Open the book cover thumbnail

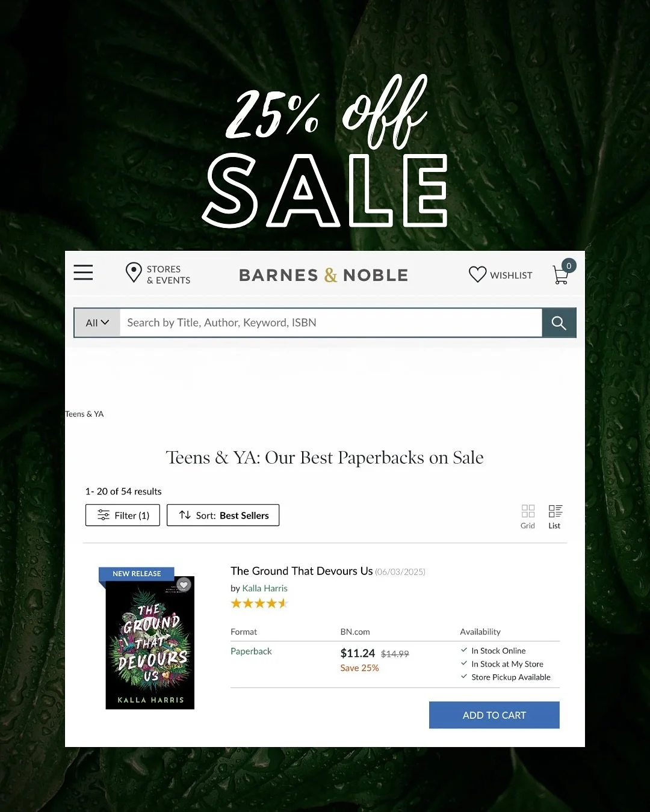click(x=150, y=642)
